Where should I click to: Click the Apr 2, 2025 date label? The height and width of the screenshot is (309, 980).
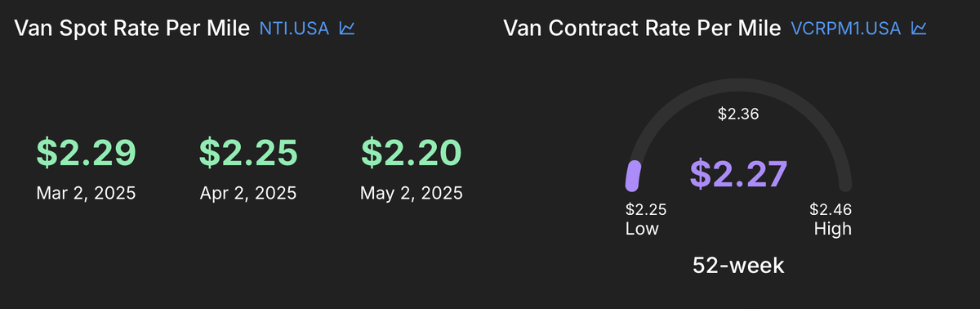[x=248, y=194]
